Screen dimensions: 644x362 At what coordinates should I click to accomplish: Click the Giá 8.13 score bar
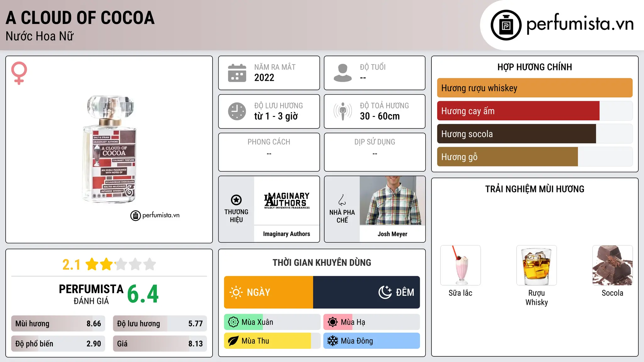(160, 344)
